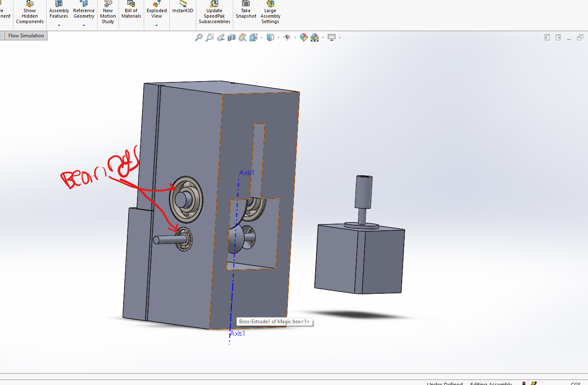Open the View Settings dropdown arrow

coord(340,37)
